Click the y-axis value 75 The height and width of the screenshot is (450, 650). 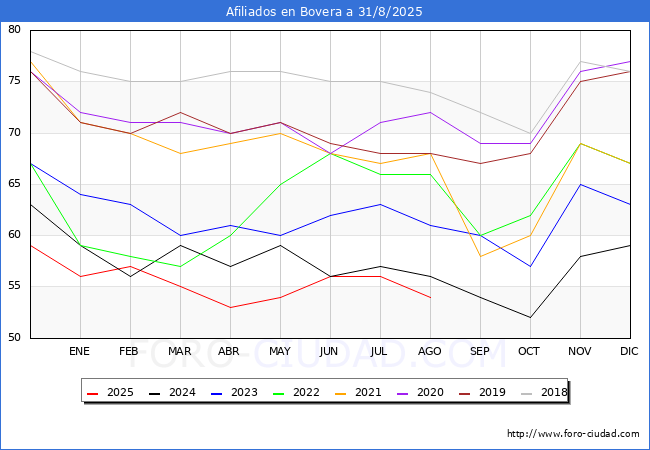[x=15, y=80]
